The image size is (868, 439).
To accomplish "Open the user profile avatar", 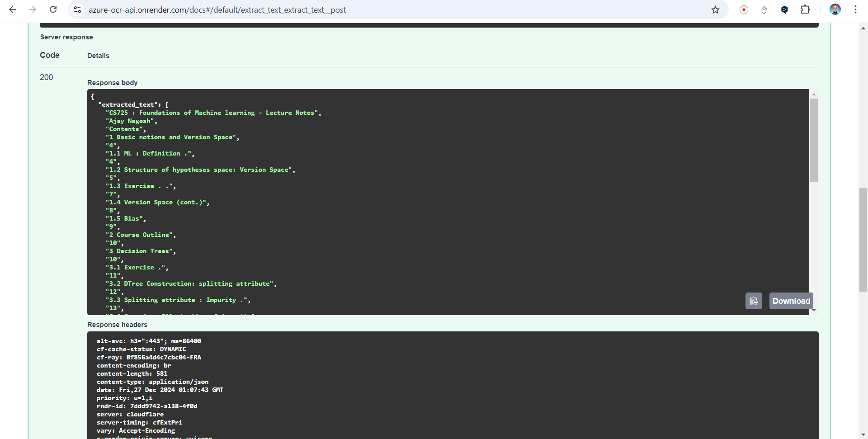I will [835, 10].
